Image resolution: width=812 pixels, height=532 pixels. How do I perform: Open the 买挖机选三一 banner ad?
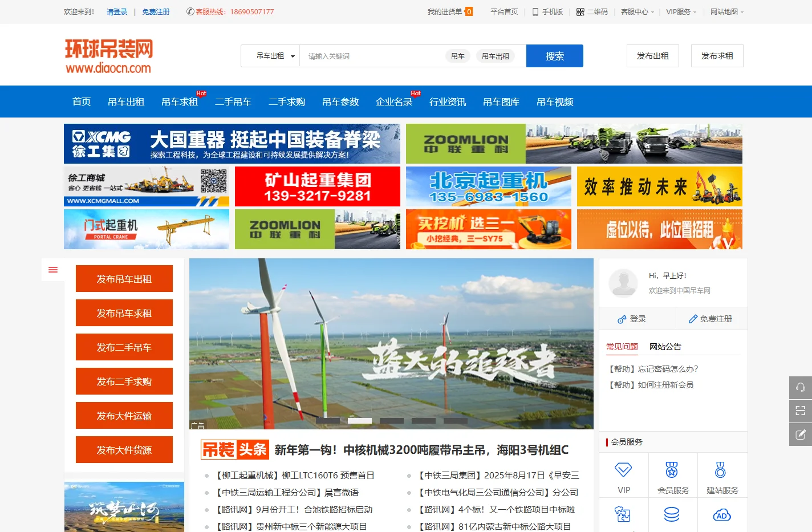(x=489, y=229)
